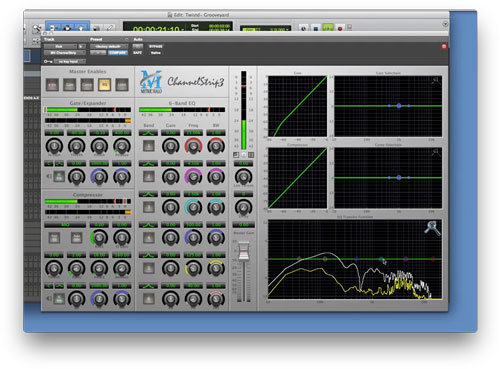Toggle the Limit master enable button
500x369 pixels.
[122, 85]
